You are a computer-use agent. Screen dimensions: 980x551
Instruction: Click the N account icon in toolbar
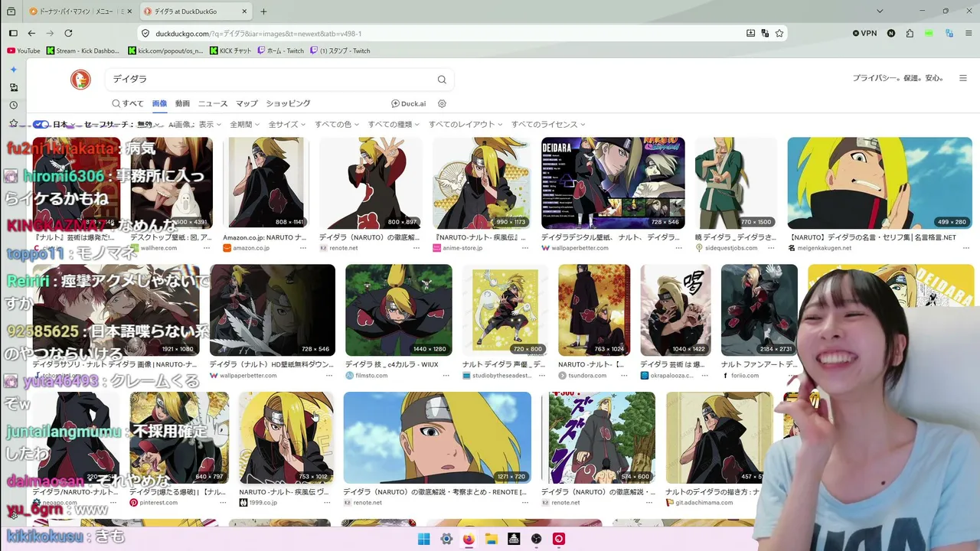tap(891, 34)
